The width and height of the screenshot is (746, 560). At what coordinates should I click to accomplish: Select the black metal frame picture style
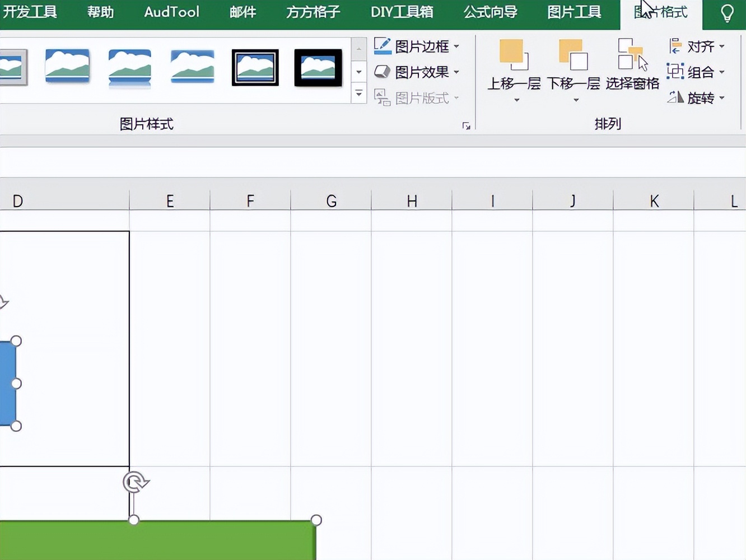(x=318, y=67)
